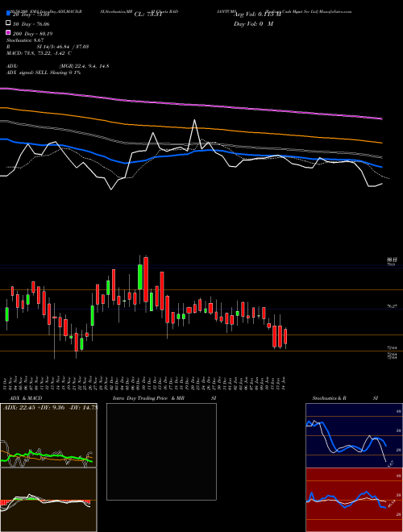Select the 'ADX signal: SELL Slowing' text
Image resolution: width=403 pixels, height=532 pixels.
pyautogui.click(x=36, y=73)
